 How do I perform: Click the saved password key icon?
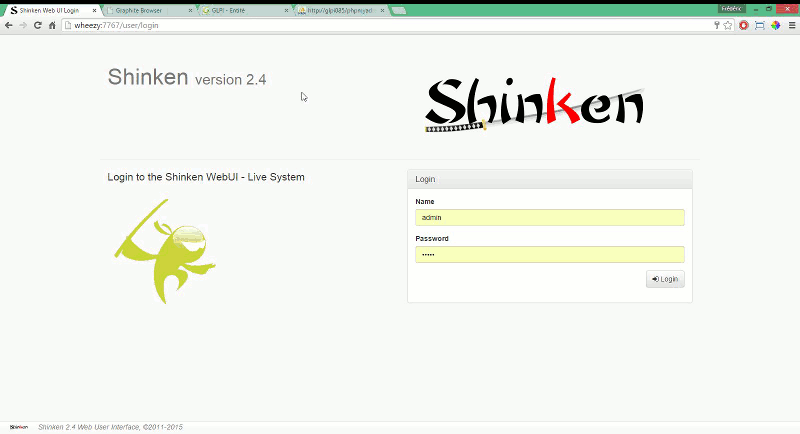point(716,25)
